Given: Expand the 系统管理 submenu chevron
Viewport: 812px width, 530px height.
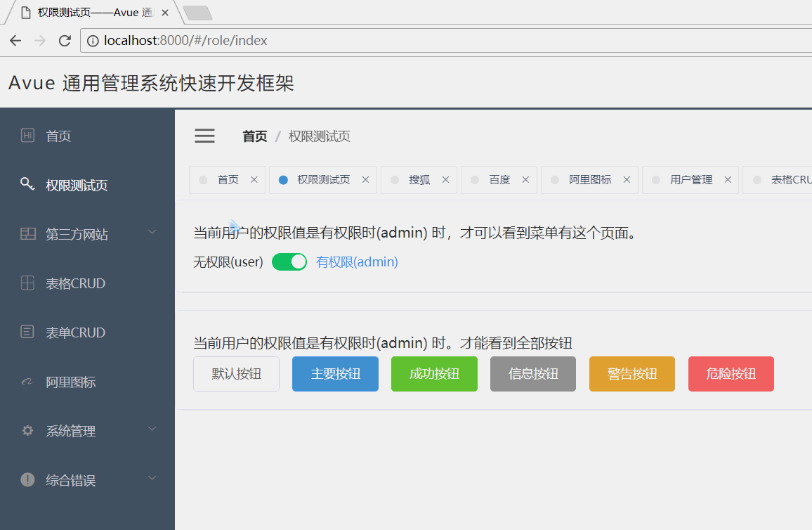Looking at the screenshot, I should click(152, 429).
